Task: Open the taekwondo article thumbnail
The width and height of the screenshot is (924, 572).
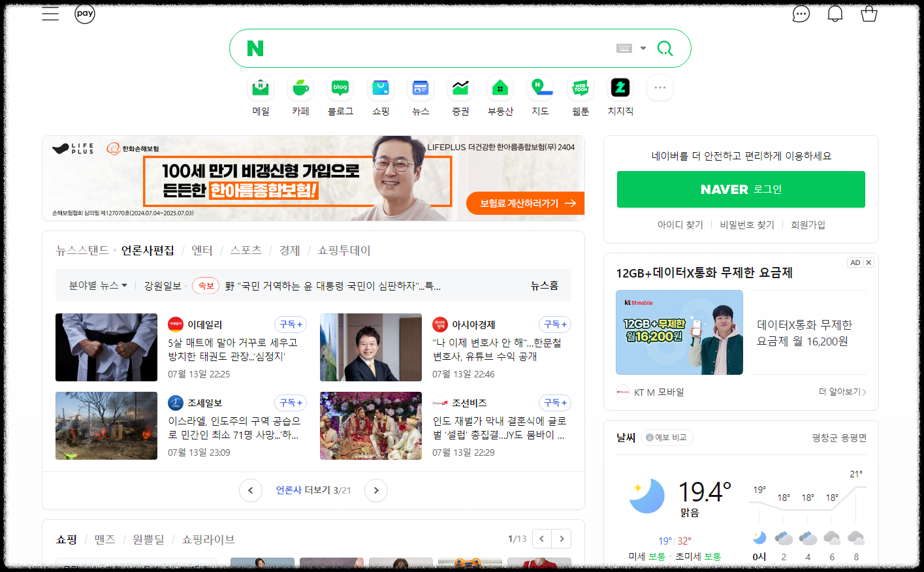Action: click(106, 347)
